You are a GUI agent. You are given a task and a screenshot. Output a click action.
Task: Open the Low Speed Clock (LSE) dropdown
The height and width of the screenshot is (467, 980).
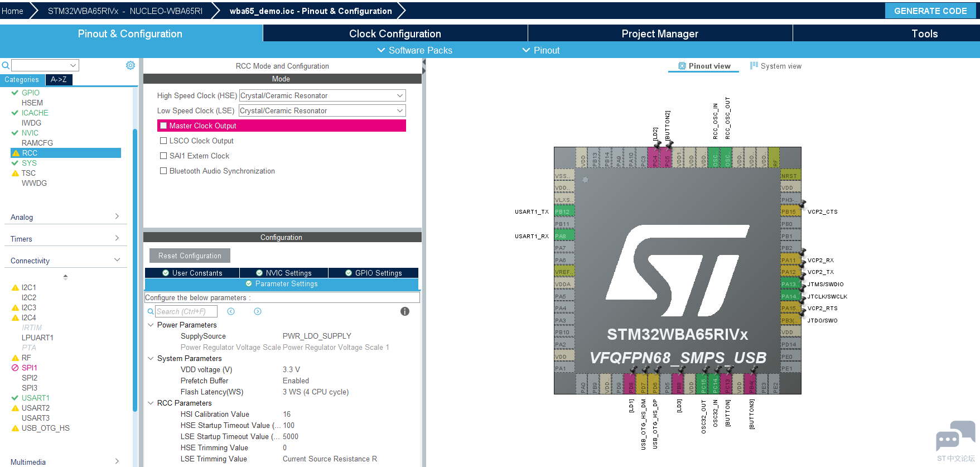click(322, 110)
